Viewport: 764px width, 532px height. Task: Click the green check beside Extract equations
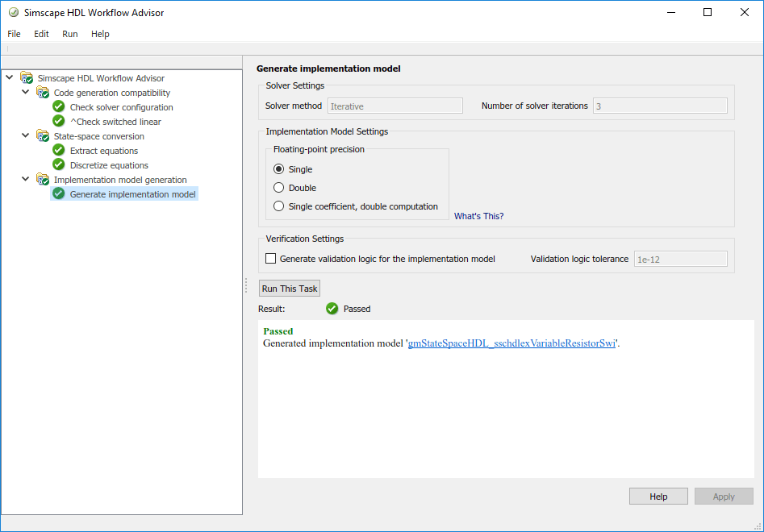point(58,151)
